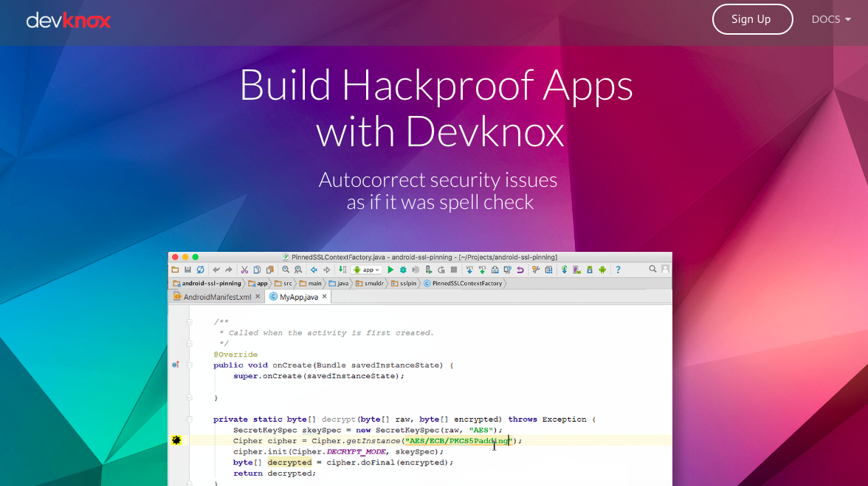Switch to the MyApp.java tab
This screenshot has height=486, width=868.
point(299,297)
